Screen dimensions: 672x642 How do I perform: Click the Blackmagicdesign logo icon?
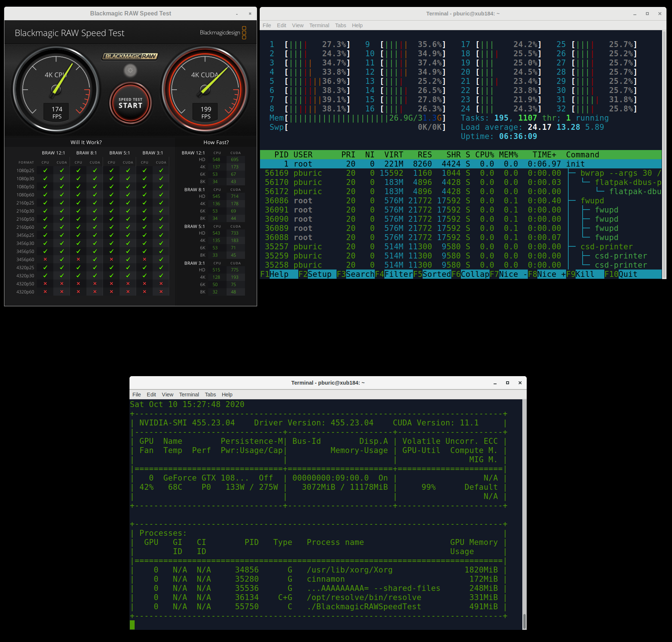tap(244, 32)
